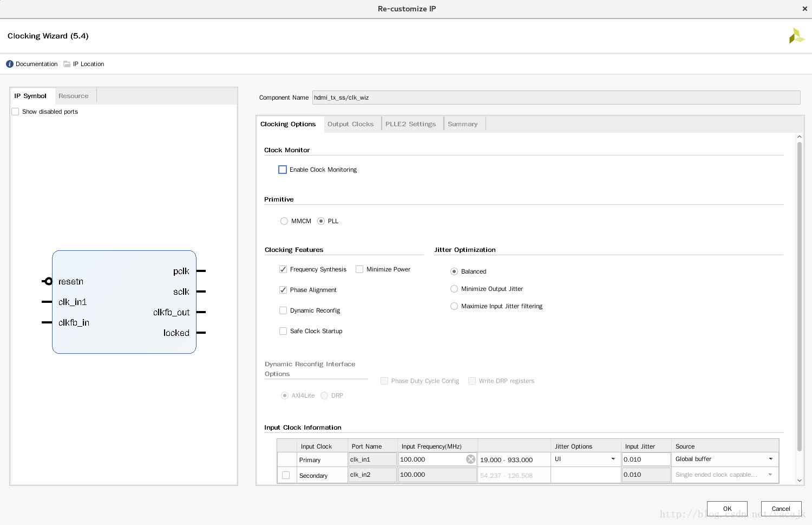Click the resetn port on IP symbol
The height and width of the screenshot is (525, 812).
tap(71, 282)
